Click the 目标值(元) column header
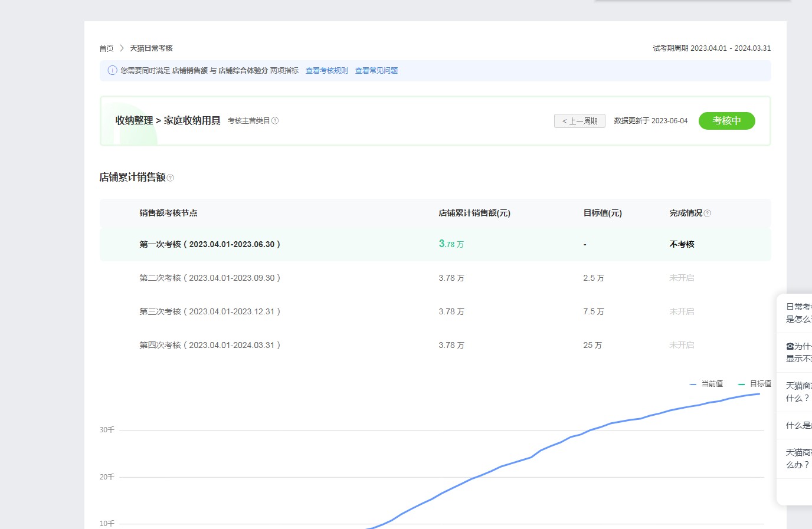 tap(603, 213)
